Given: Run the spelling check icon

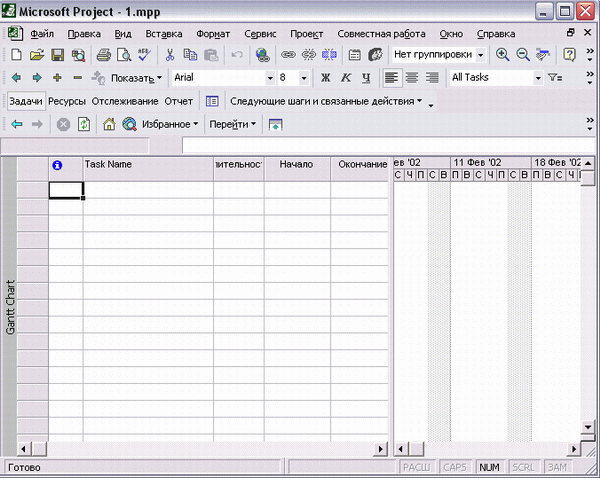Looking at the screenshot, I should pyautogui.click(x=145, y=55).
